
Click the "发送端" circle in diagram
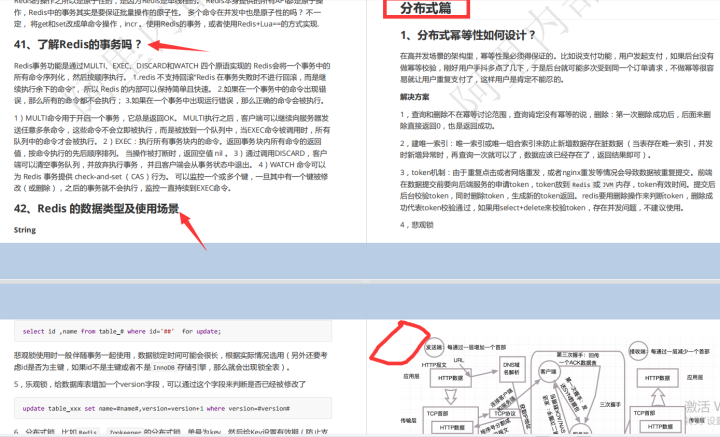[x=434, y=347]
